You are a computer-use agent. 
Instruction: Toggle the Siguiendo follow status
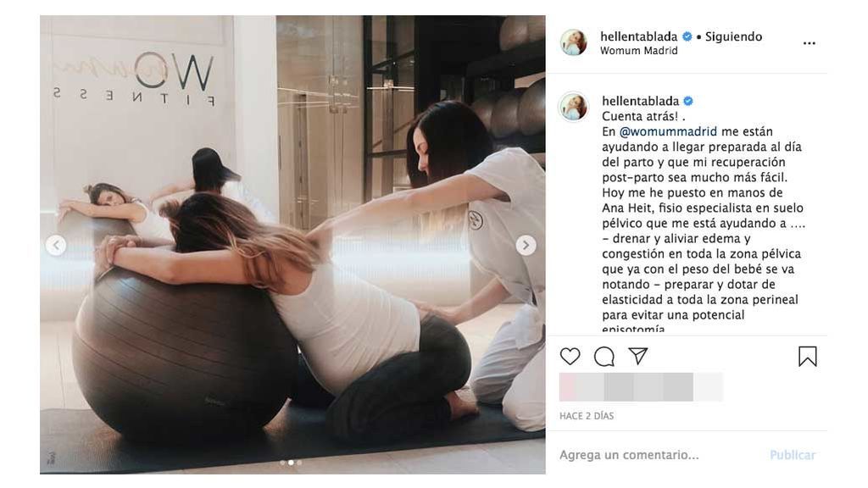(733, 36)
